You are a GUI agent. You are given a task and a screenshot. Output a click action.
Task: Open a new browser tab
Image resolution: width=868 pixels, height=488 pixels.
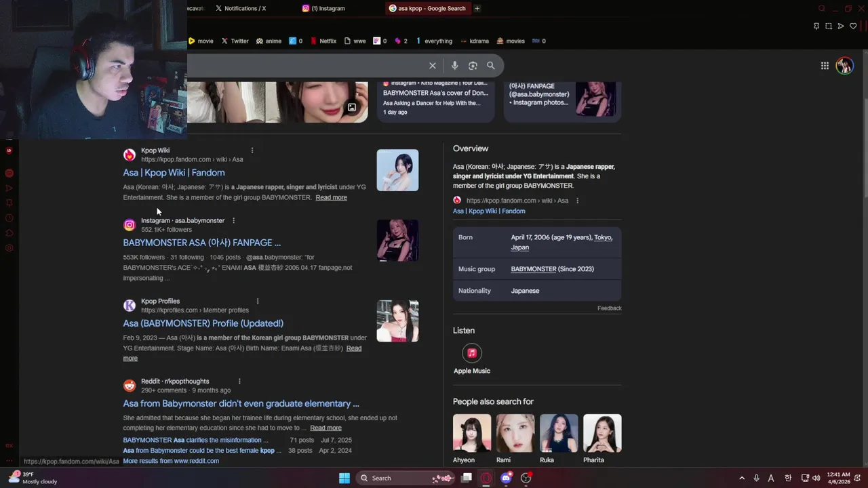click(477, 8)
